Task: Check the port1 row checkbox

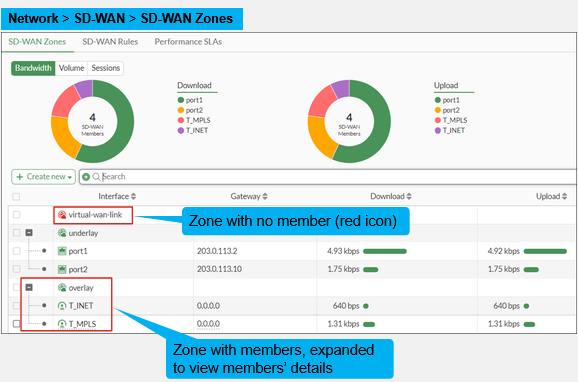Action: (x=16, y=251)
